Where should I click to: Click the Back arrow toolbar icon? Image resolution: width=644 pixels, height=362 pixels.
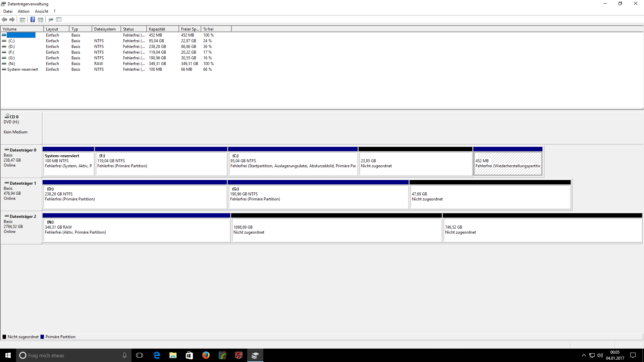click(4, 19)
